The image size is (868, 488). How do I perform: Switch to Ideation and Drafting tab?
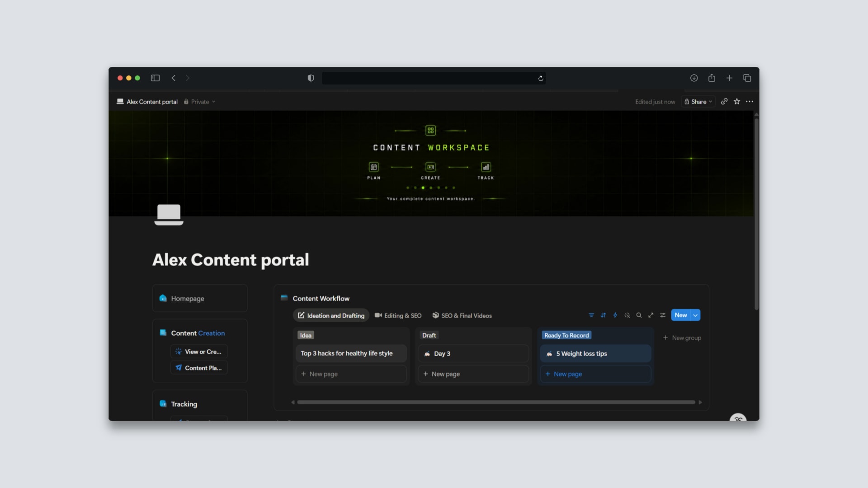[331, 315]
